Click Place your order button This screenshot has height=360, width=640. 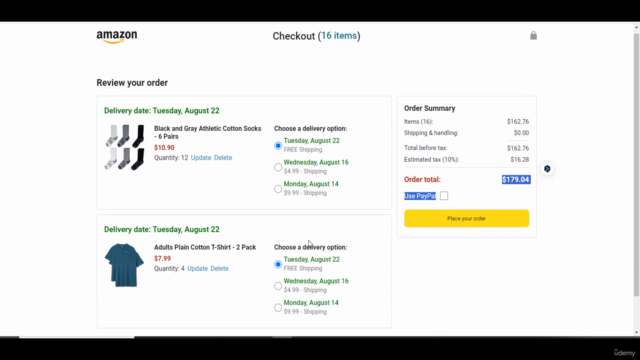(467, 218)
